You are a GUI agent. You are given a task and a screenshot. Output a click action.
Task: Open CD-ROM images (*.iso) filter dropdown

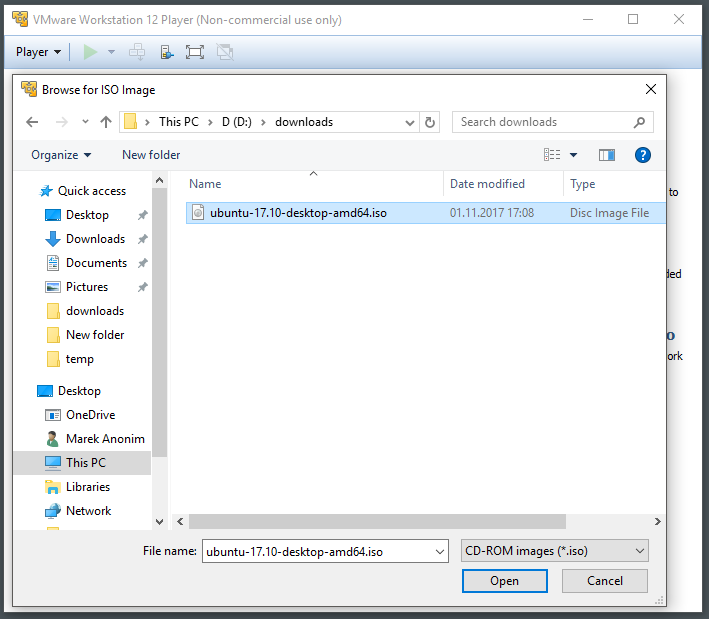pos(555,551)
